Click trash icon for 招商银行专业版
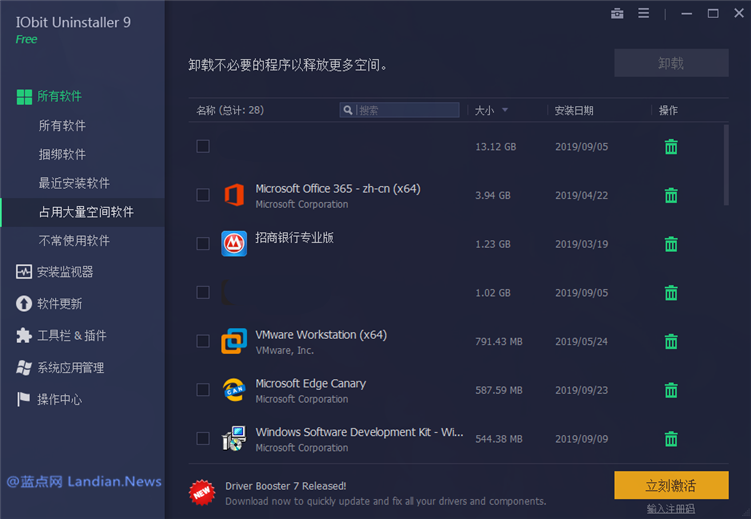The image size is (751, 519). (671, 244)
